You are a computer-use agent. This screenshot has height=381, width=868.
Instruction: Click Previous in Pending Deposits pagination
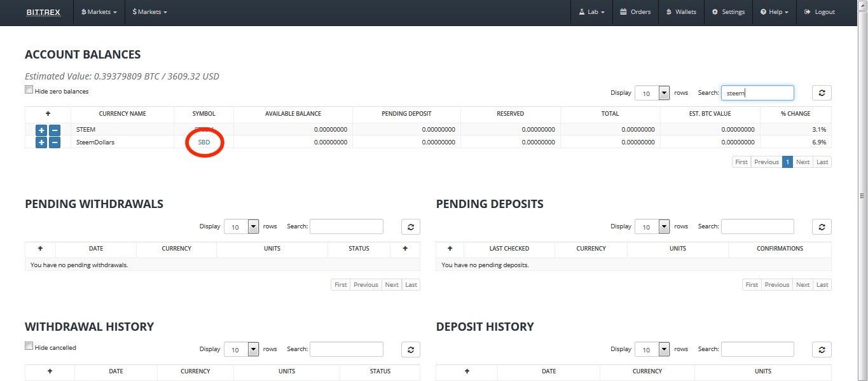pos(776,284)
